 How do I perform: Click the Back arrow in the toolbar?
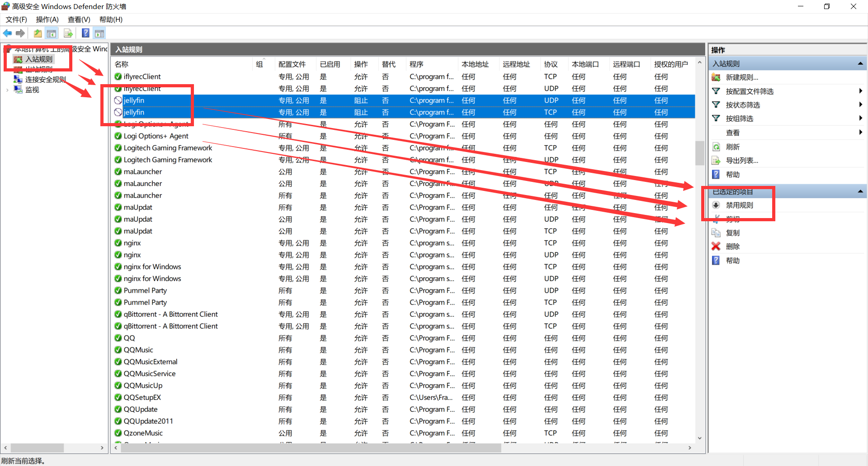tap(7, 33)
